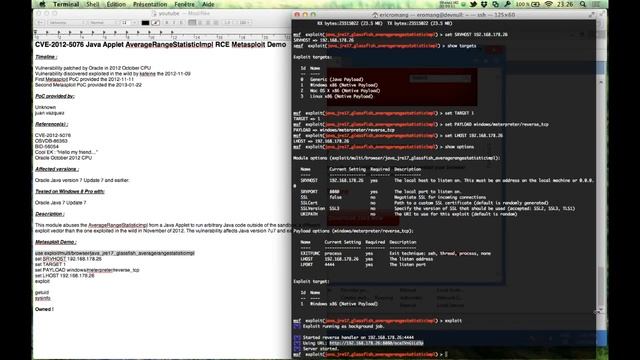This screenshot has width=640, height=360.
Task: Click the Twitter menu bar icon
Action: [473, 4]
